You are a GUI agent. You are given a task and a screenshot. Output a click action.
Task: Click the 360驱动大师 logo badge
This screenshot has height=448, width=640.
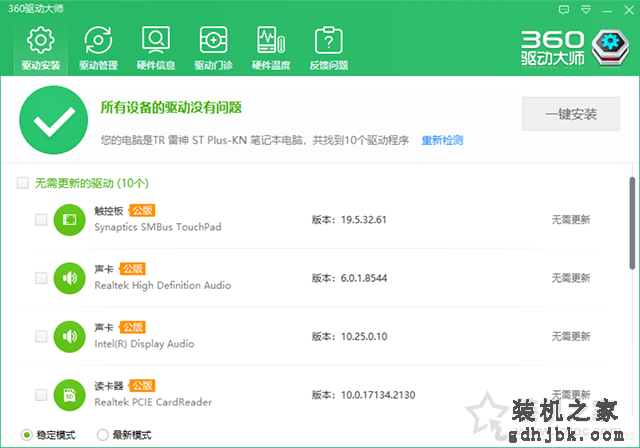pyautogui.click(x=610, y=48)
